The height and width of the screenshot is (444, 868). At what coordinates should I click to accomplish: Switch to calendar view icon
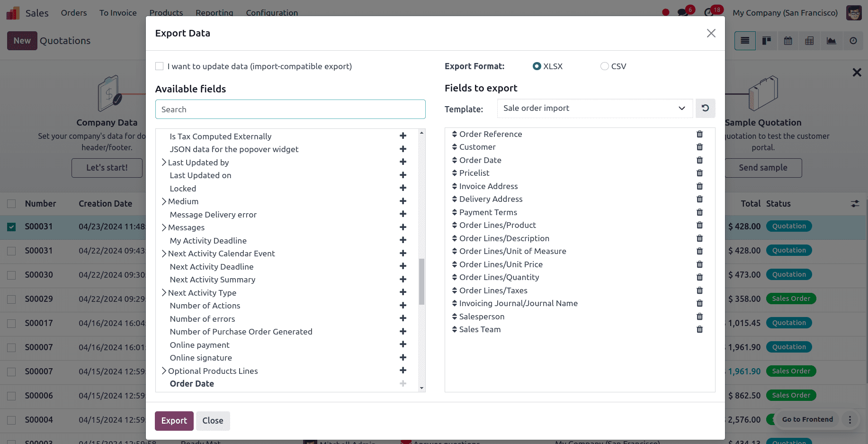click(x=788, y=41)
